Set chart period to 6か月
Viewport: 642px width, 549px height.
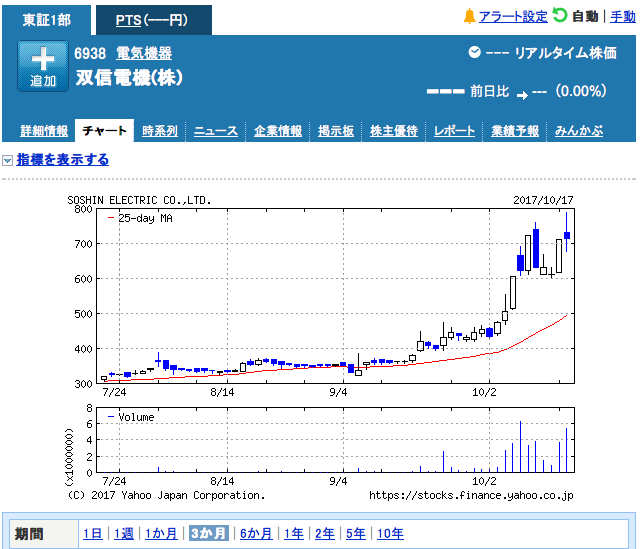[256, 533]
